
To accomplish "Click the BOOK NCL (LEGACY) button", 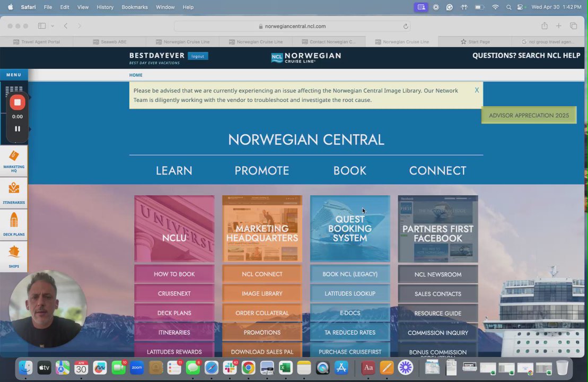I will coord(350,274).
